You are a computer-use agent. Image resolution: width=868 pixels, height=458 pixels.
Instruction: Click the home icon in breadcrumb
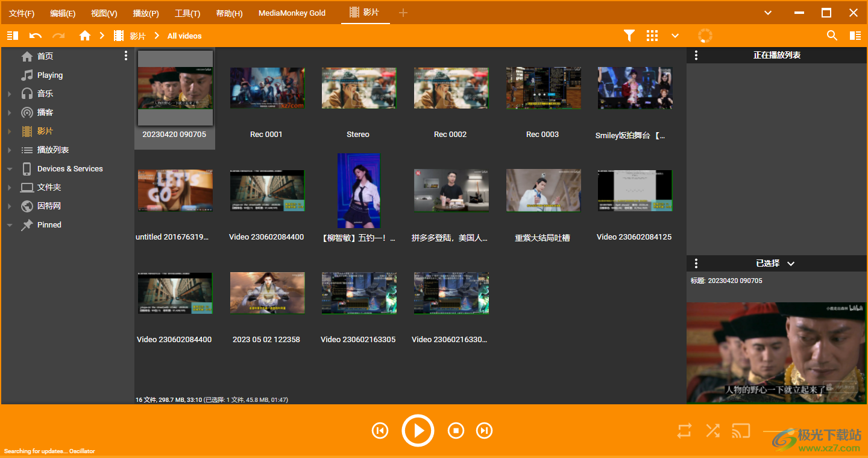coord(85,36)
